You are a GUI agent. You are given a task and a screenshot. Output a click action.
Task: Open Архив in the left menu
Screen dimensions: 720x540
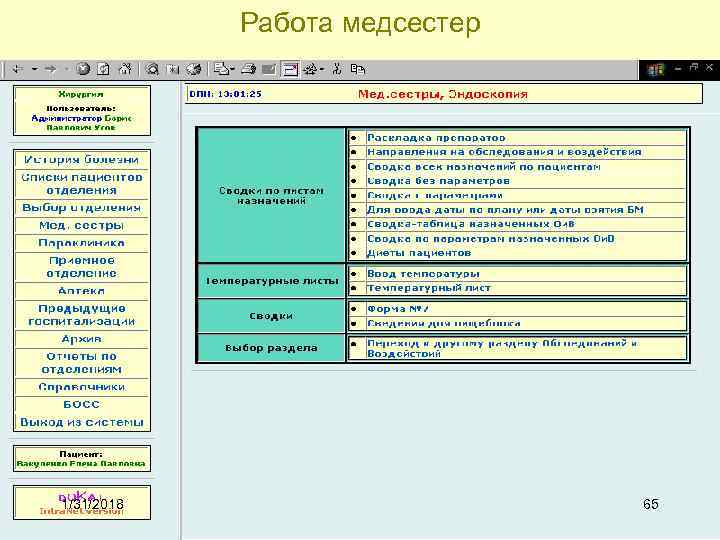point(82,339)
